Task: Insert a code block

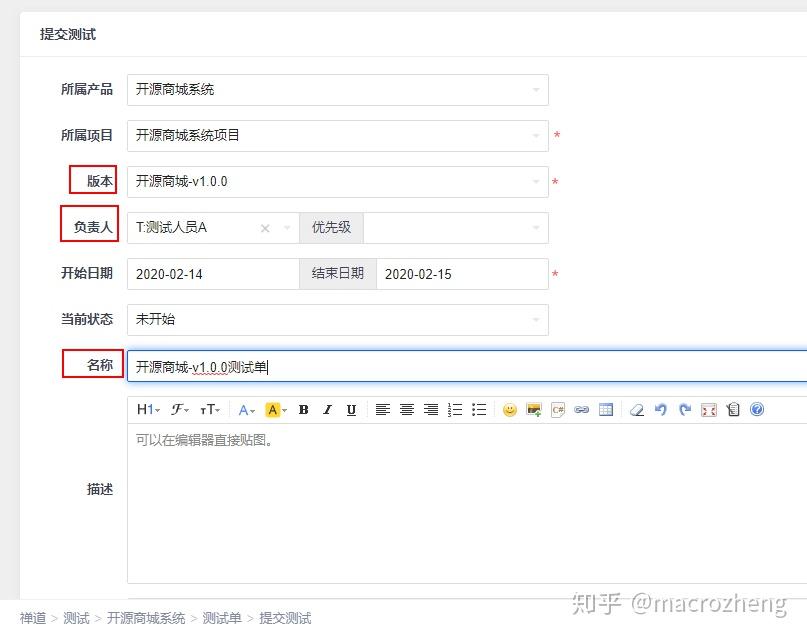Action: coord(558,410)
